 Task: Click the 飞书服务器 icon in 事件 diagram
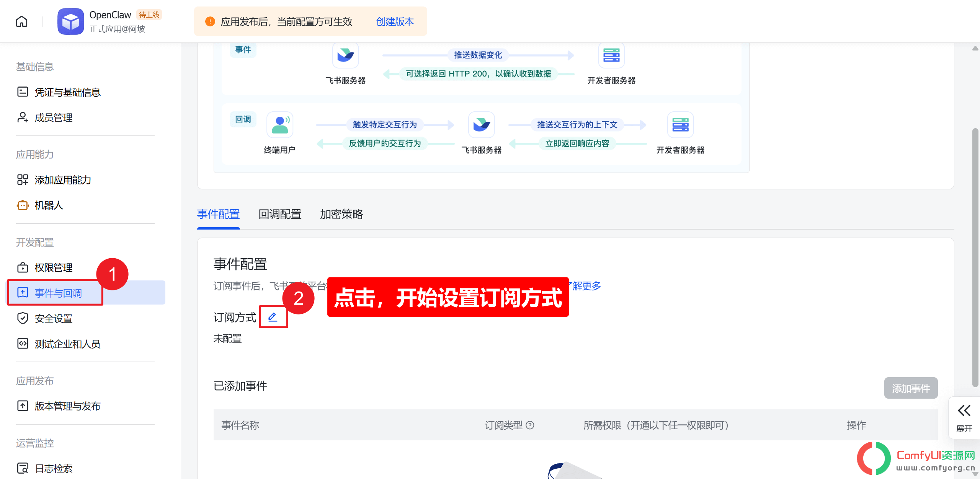tap(345, 55)
